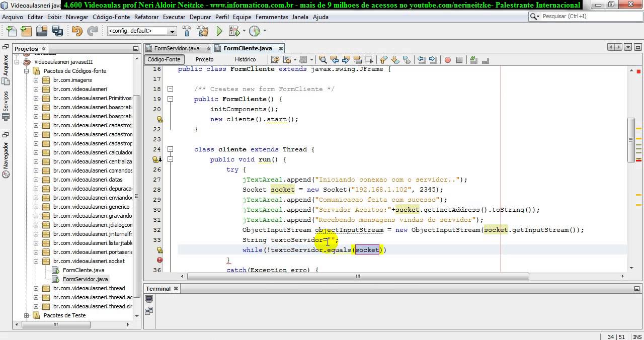Go to next bookmark
644x340 pixels.
click(395, 59)
